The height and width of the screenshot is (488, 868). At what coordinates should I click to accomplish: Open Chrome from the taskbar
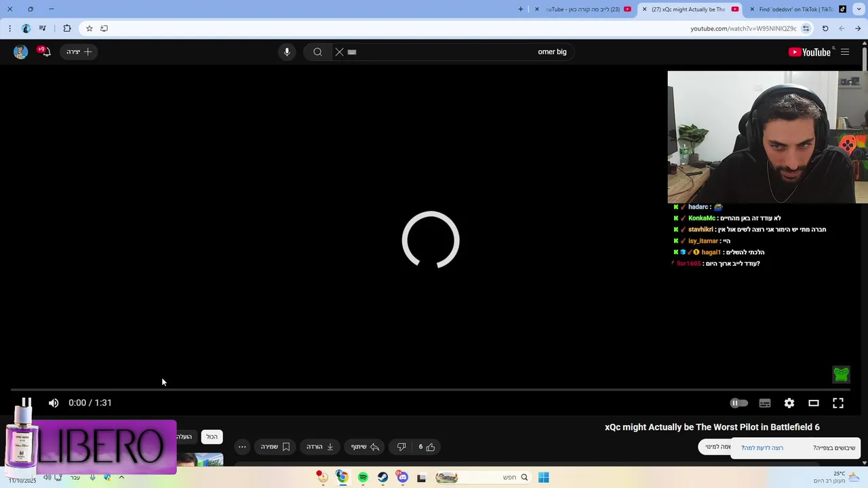342,478
